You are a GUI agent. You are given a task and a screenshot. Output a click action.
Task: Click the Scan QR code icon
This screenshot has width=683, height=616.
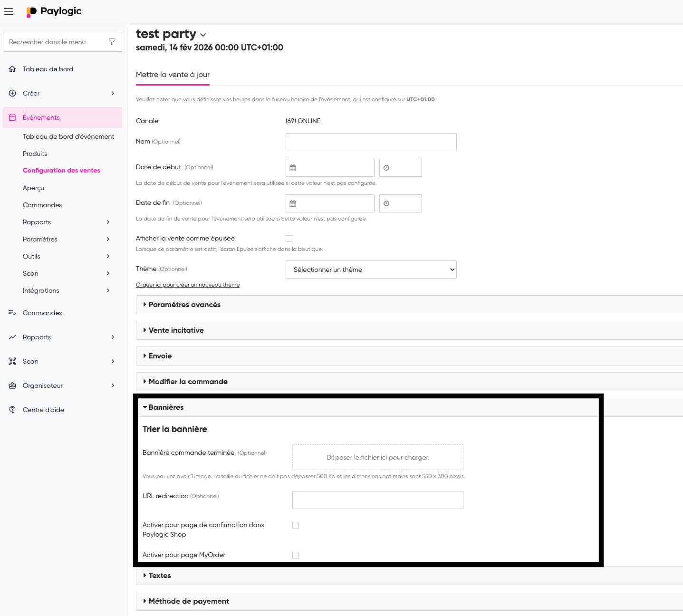click(12, 361)
